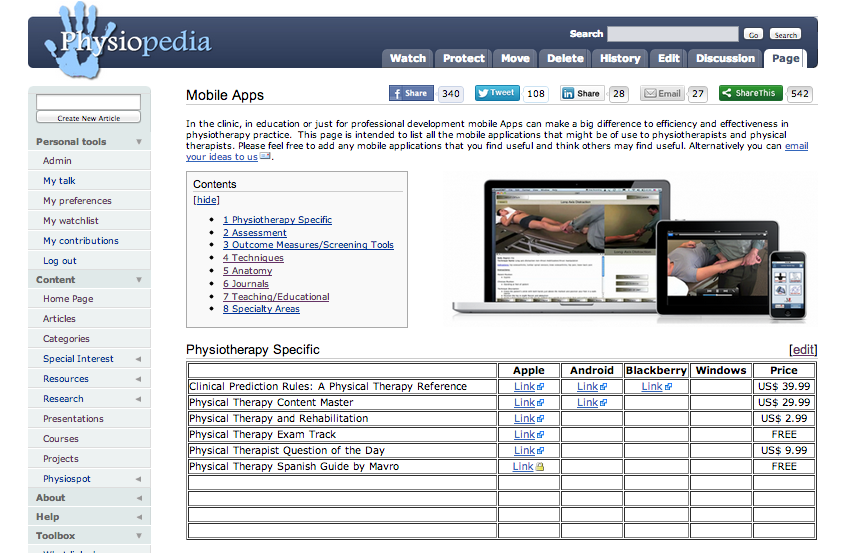The width and height of the screenshot is (854, 553).
Task: Open Apple link for Physical Therapist Question of the Day
Action: [x=528, y=451]
